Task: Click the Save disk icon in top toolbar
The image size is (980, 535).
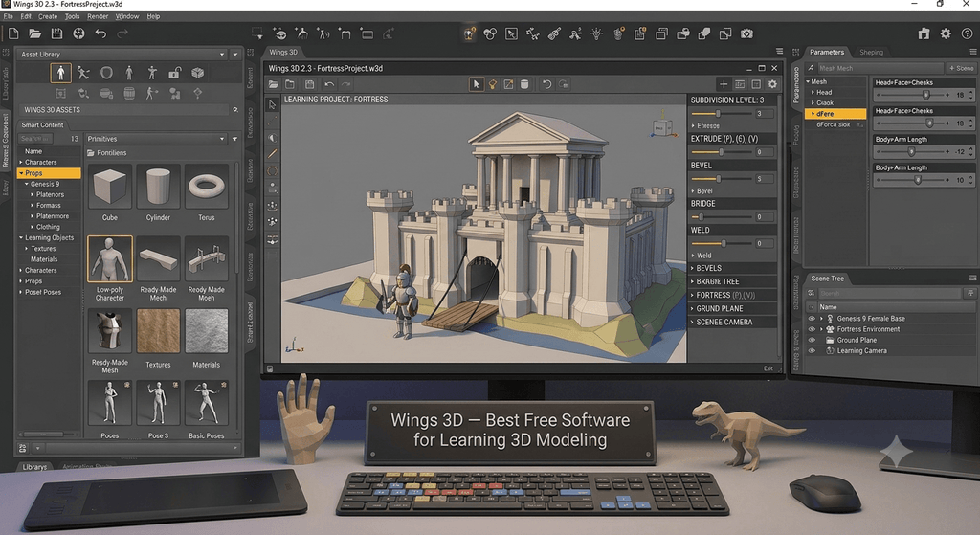Action: [x=56, y=33]
